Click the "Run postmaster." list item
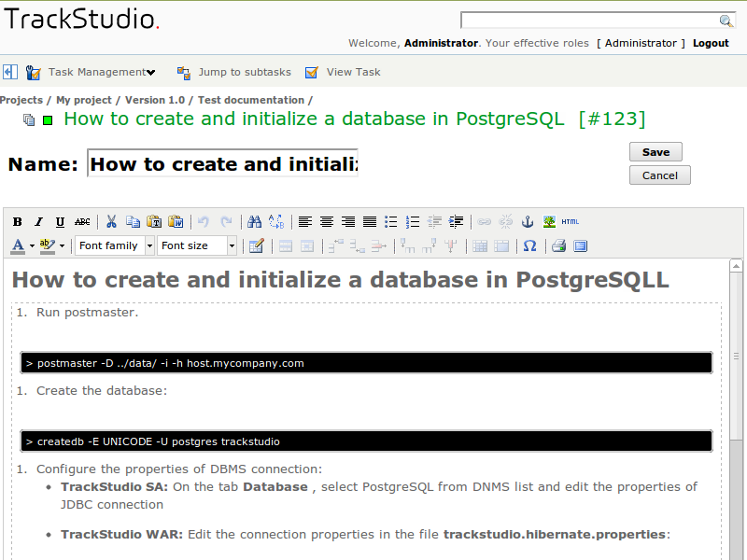 click(x=87, y=313)
